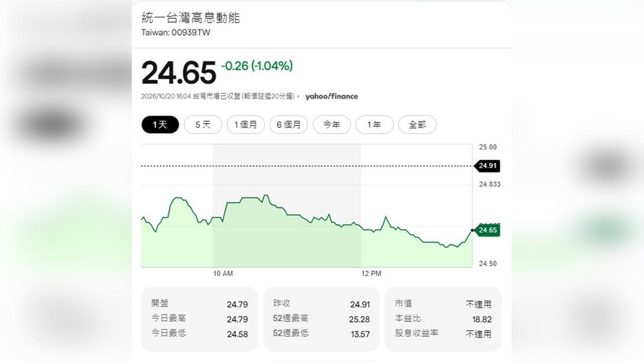Click the 52週最高 value 25.28
The image size is (644, 362).
pyautogui.click(x=360, y=319)
